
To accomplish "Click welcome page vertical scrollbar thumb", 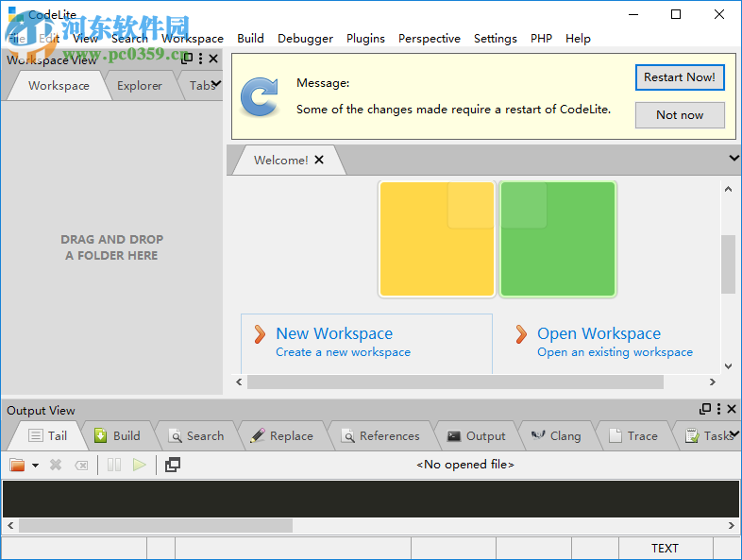I will pos(728,264).
